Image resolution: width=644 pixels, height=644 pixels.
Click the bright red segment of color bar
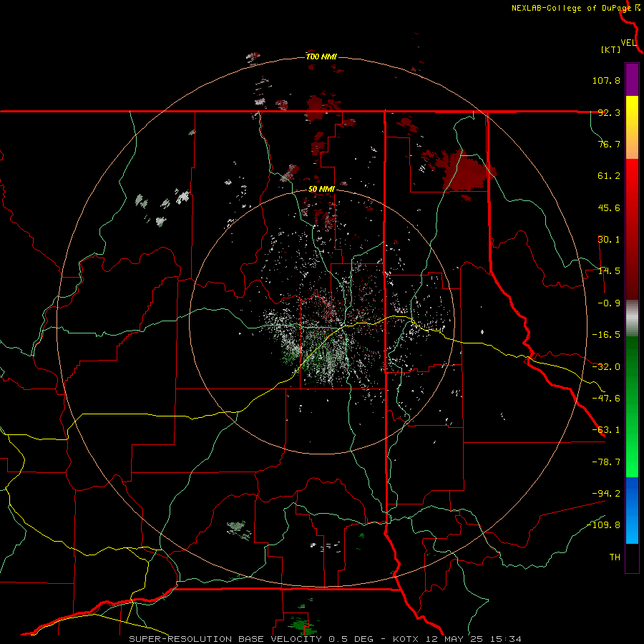coord(632,177)
